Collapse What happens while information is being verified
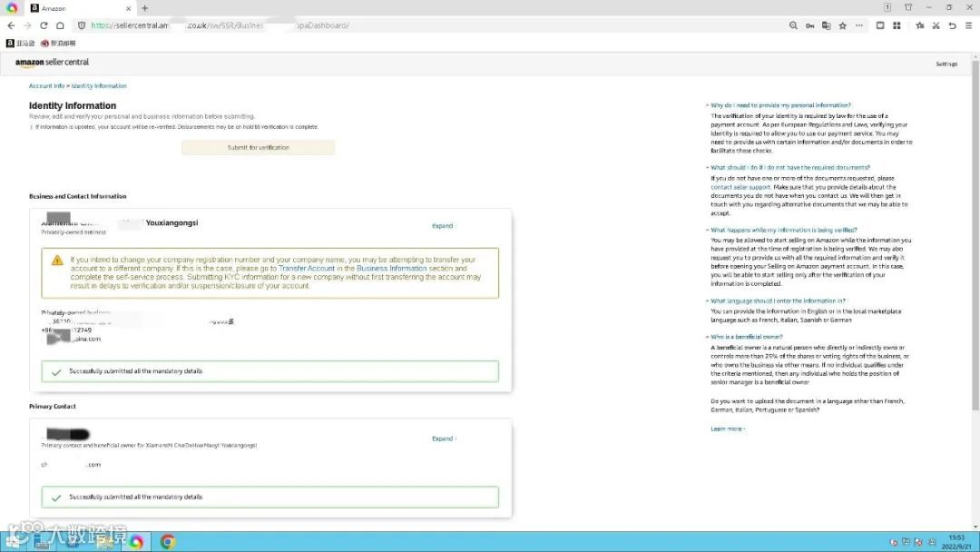This screenshot has height=552, width=980. [782, 230]
